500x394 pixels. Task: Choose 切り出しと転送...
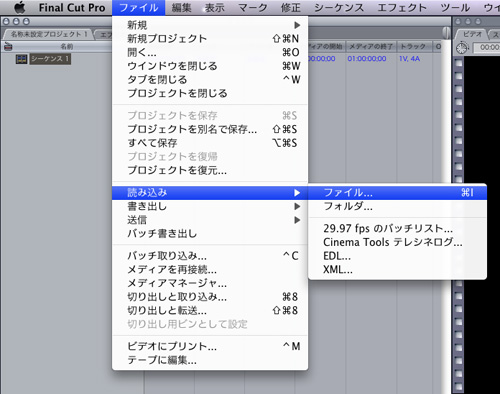click(x=210, y=311)
